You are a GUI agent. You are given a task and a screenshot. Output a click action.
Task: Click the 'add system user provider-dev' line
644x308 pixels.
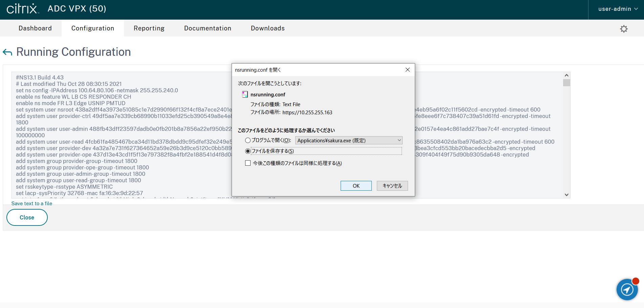tap(124, 148)
